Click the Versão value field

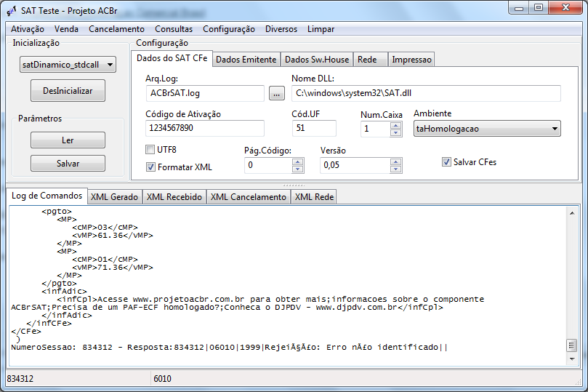point(355,165)
